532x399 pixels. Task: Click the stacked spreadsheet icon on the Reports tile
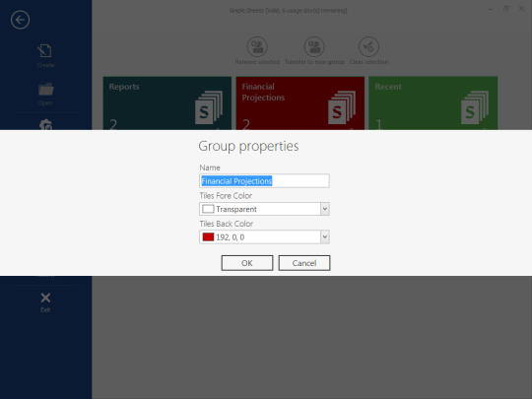[209, 107]
